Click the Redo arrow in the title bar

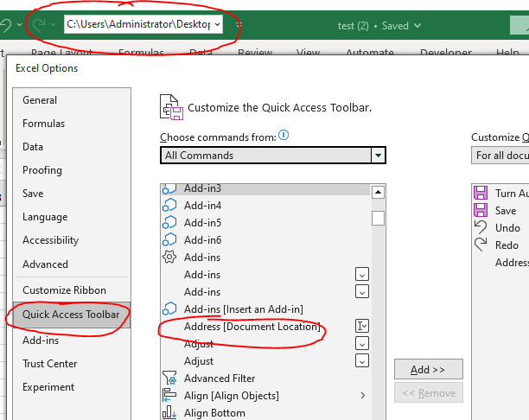click(39, 25)
